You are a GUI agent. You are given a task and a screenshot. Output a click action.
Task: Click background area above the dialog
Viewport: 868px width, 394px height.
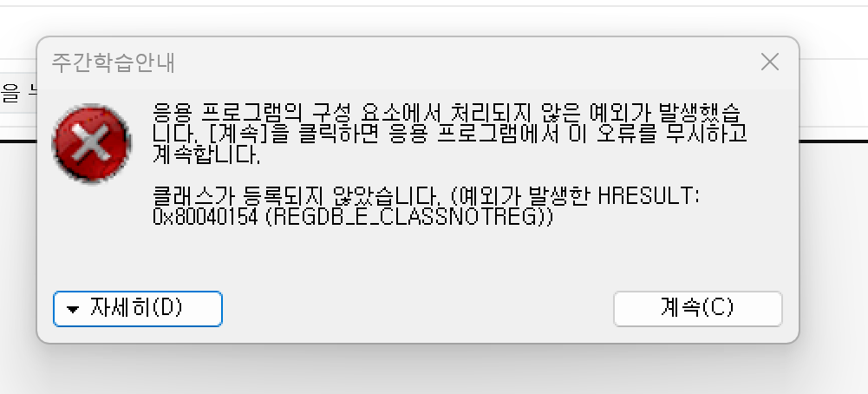pos(432,21)
